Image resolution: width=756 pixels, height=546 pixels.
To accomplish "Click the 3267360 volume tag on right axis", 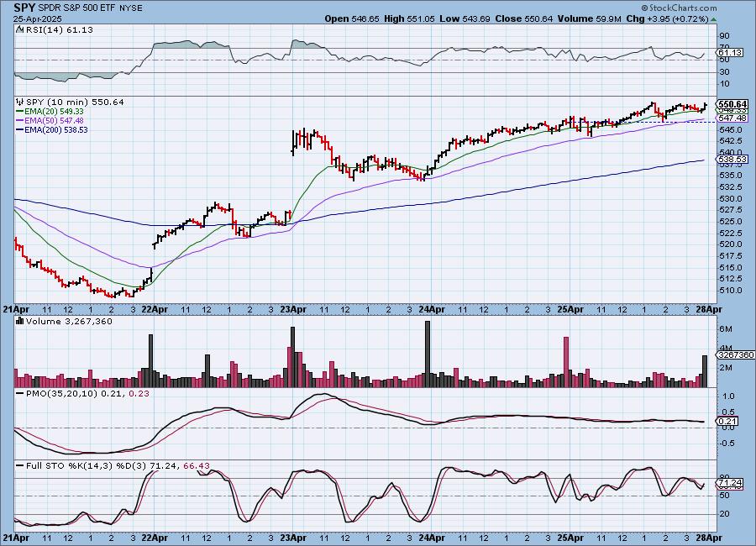I will pyautogui.click(x=736, y=355).
